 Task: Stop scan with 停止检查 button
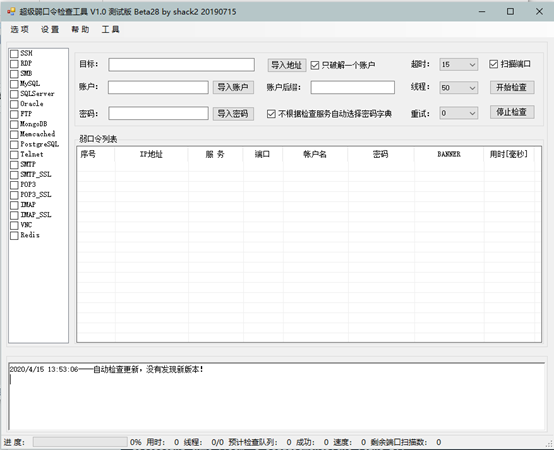click(x=512, y=112)
